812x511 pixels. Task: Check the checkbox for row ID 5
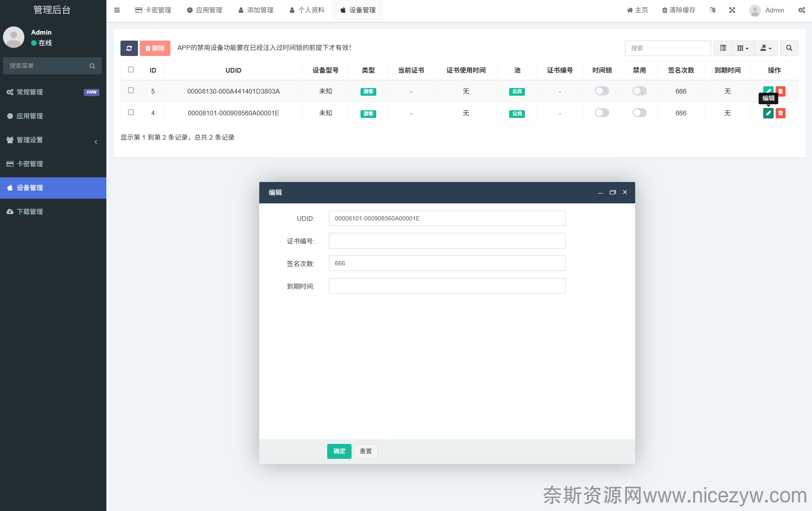(131, 91)
